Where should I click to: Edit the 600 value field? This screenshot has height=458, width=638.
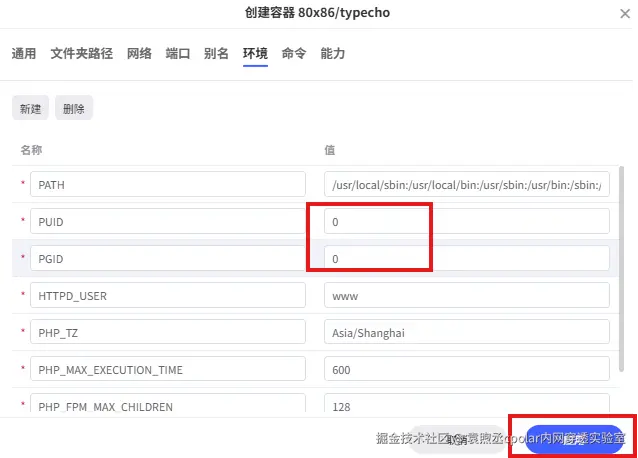467,369
